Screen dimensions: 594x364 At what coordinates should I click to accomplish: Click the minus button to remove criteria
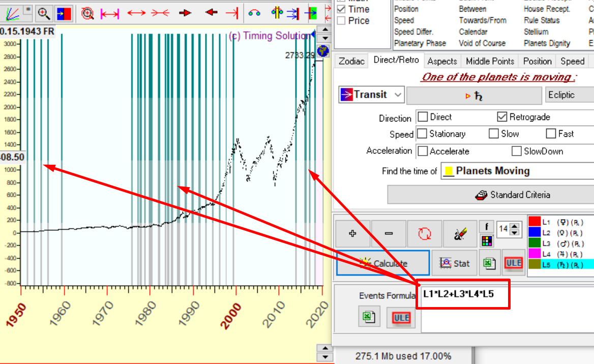pyautogui.click(x=389, y=233)
